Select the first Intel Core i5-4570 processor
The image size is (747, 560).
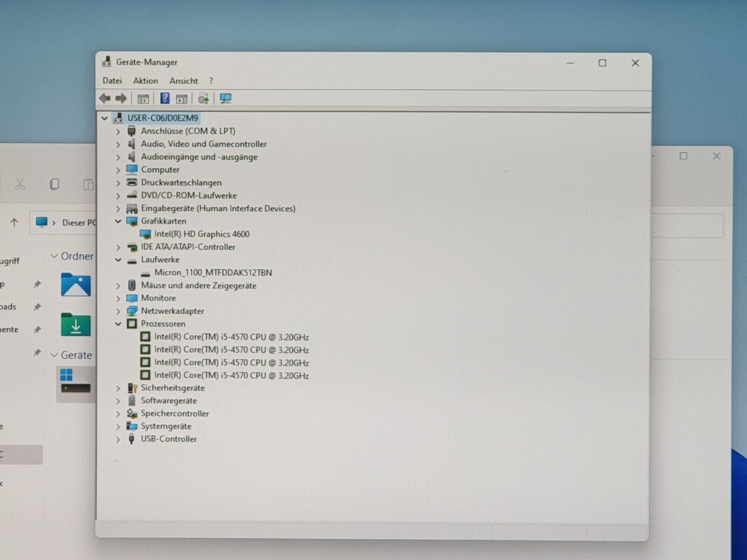click(x=231, y=337)
